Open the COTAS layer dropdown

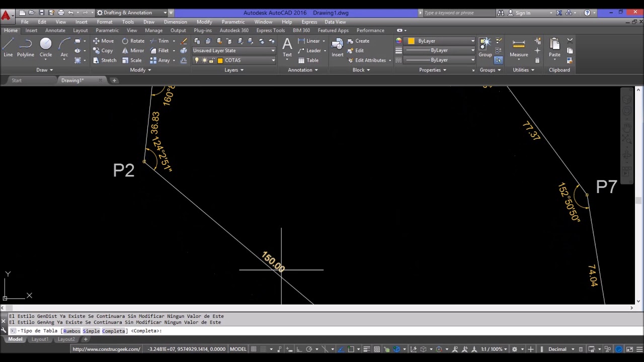[x=234, y=60]
